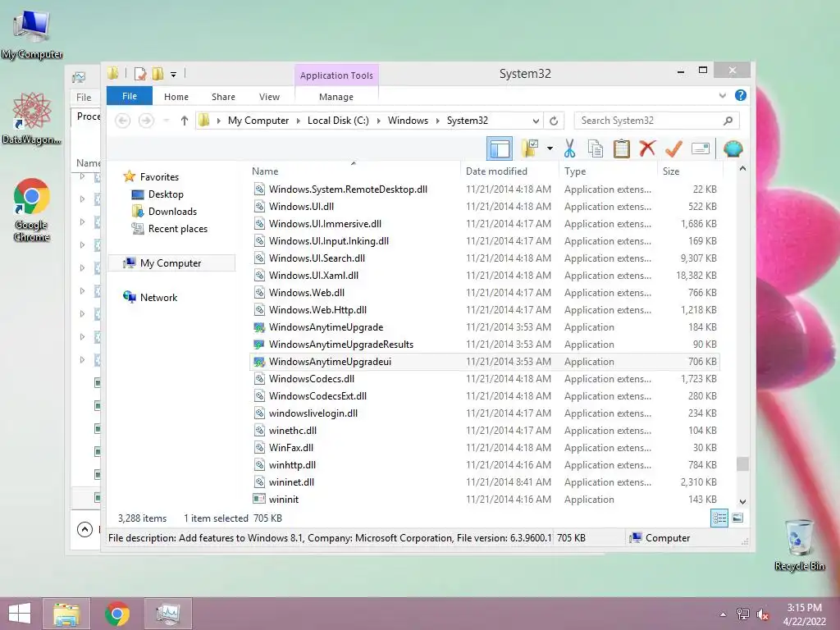The height and width of the screenshot is (630, 840).
Task: Click the Properties icon in title bar
Action: click(140, 74)
